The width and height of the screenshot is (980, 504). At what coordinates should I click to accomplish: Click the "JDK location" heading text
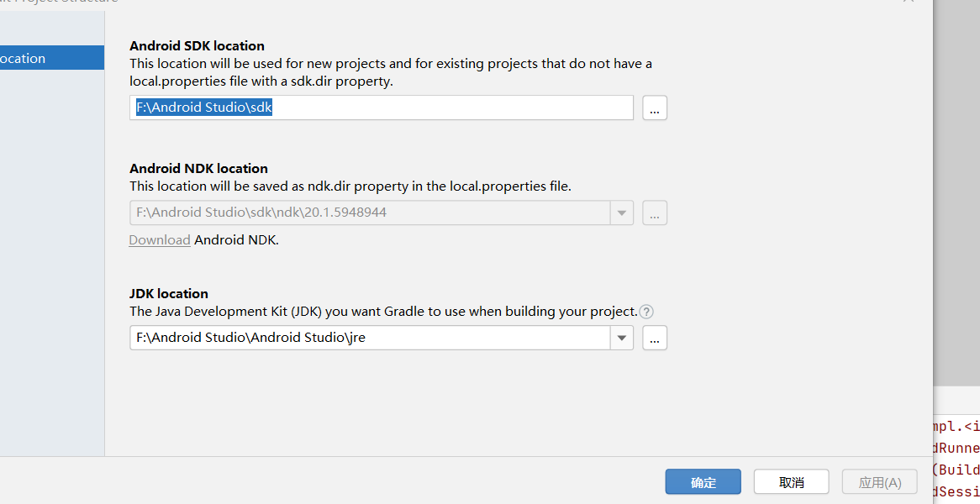[x=169, y=294]
